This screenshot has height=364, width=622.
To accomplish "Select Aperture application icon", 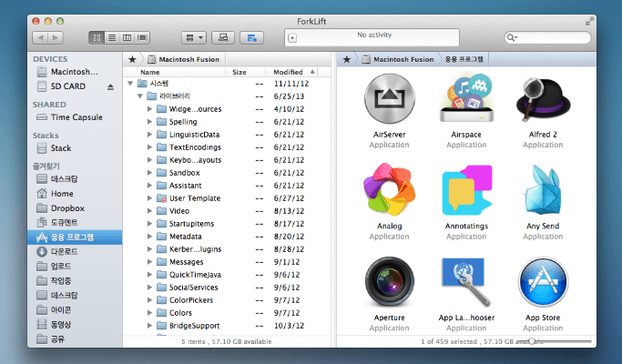I will click(390, 282).
